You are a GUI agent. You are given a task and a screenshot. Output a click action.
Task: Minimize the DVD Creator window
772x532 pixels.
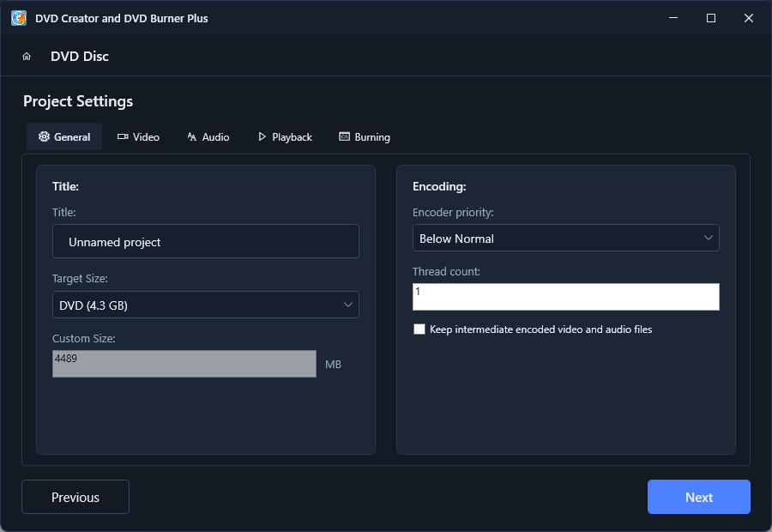click(x=673, y=18)
